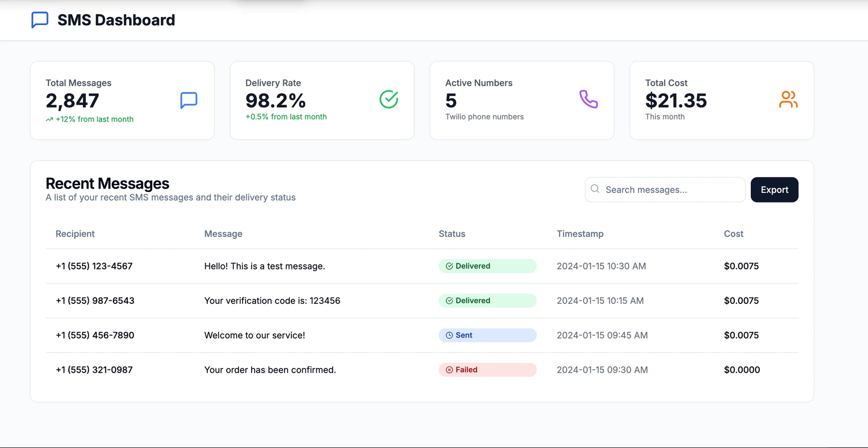Click the Recipient column header

tap(75, 234)
